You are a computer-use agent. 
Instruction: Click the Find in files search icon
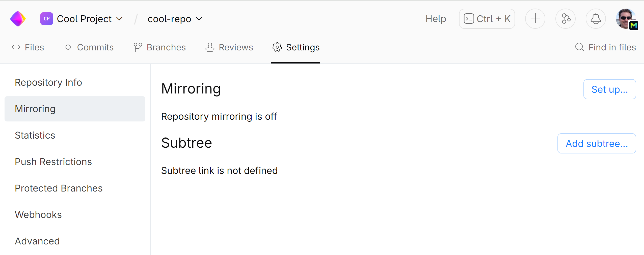pos(579,47)
